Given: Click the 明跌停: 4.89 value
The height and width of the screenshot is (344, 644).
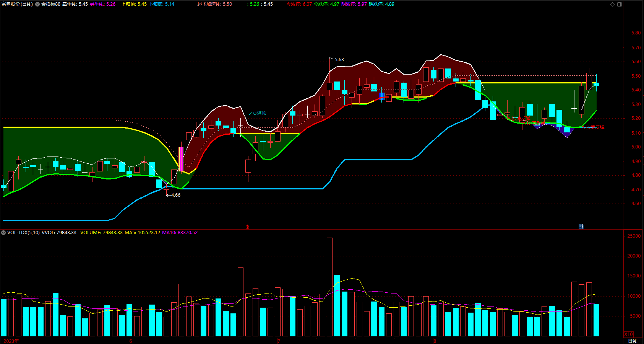Looking at the screenshot, I should tap(382, 4).
